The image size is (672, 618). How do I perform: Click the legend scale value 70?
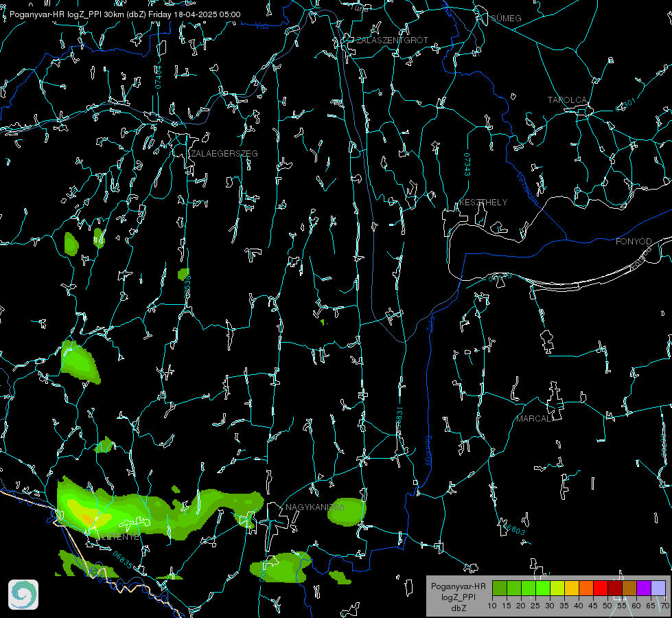tap(664, 606)
